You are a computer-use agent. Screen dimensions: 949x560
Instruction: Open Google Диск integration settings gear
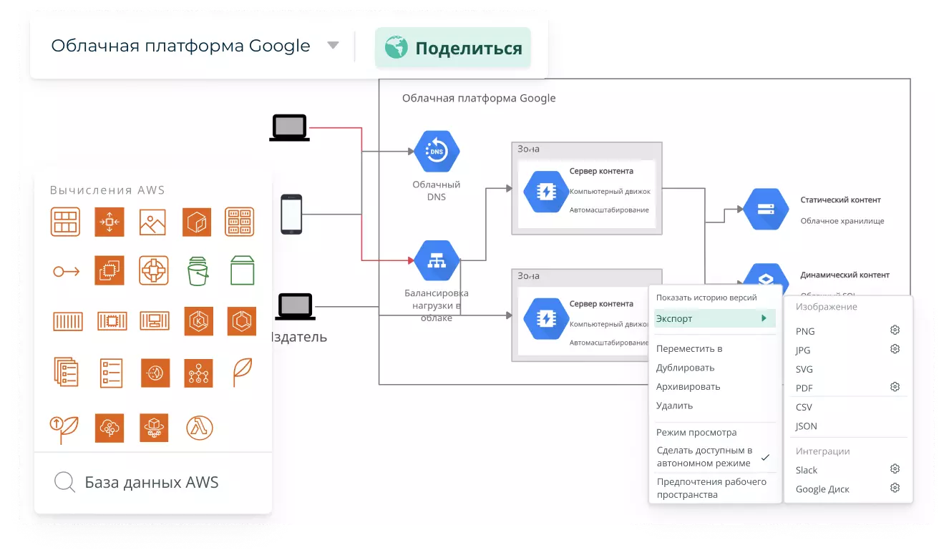895,488
